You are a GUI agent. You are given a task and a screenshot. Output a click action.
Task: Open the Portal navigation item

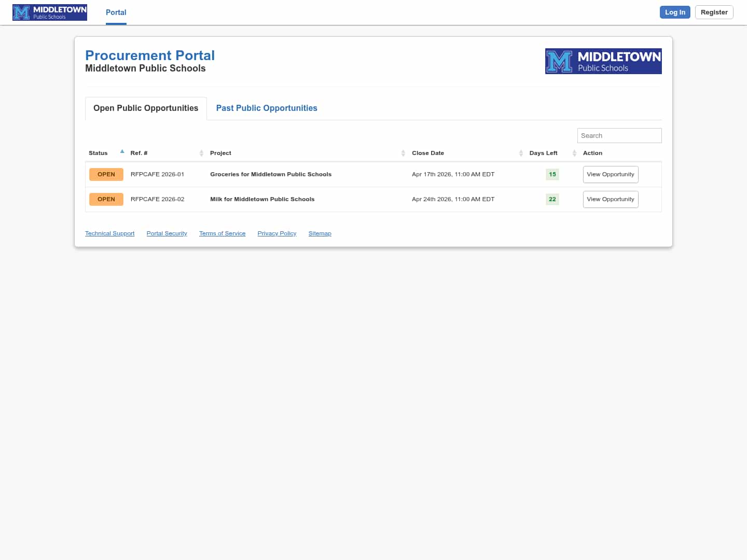116,12
